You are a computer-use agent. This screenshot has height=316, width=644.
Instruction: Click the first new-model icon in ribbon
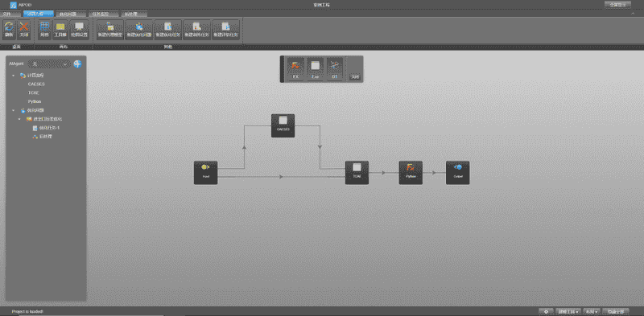tap(110, 30)
